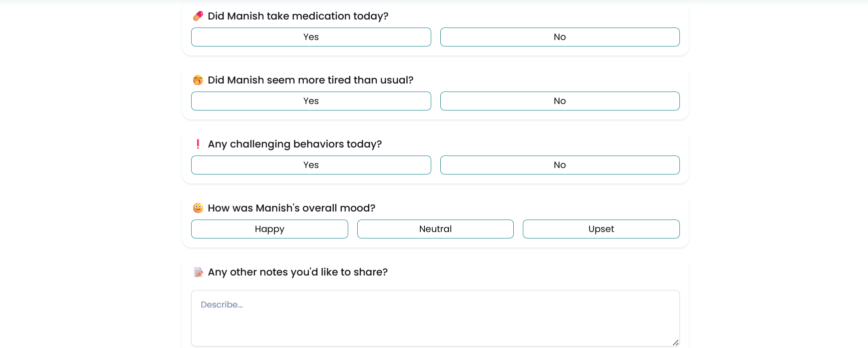The height and width of the screenshot is (348, 868).
Task: Click the 'Did Manish take medication today?' heading
Action: click(298, 16)
